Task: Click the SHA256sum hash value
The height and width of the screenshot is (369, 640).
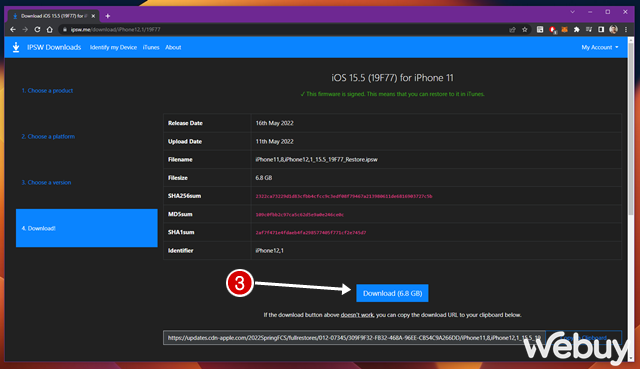Action: (x=344, y=196)
